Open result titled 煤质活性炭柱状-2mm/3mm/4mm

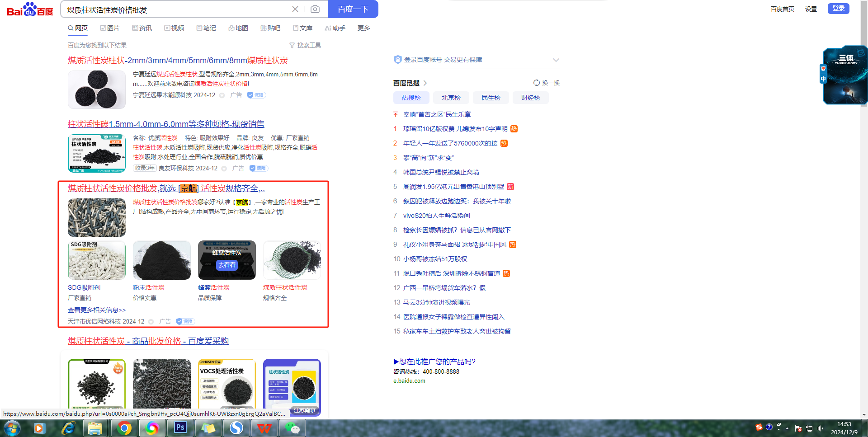click(178, 61)
